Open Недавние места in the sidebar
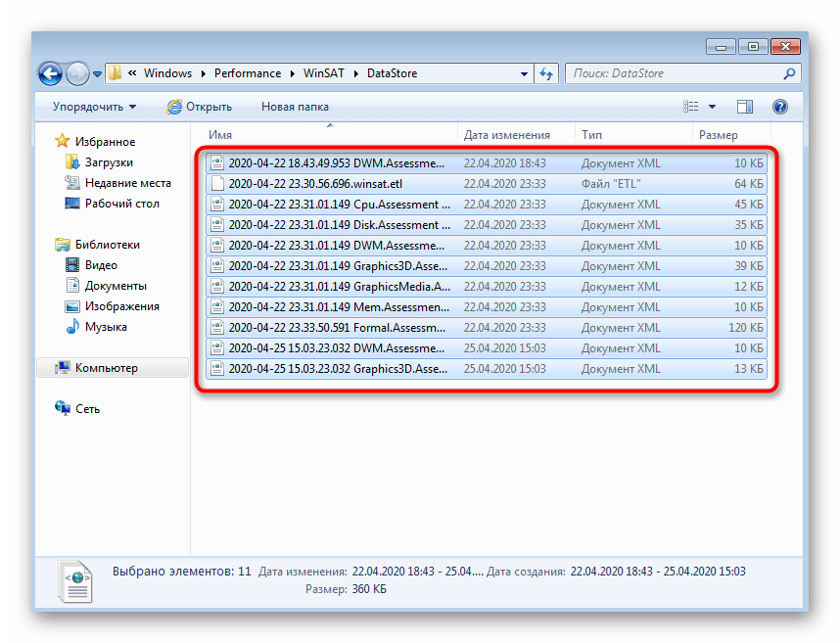The image size is (840, 643). tap(127, 183)
